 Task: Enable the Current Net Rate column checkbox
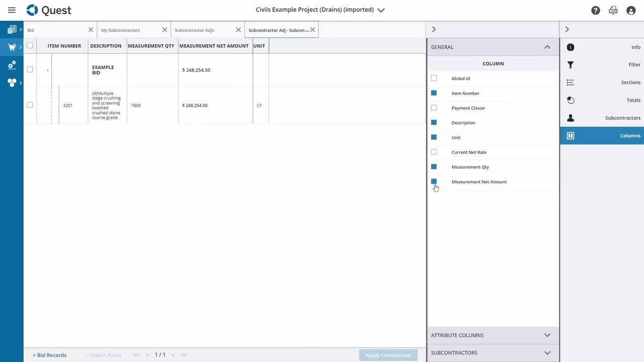coord(434,152)
